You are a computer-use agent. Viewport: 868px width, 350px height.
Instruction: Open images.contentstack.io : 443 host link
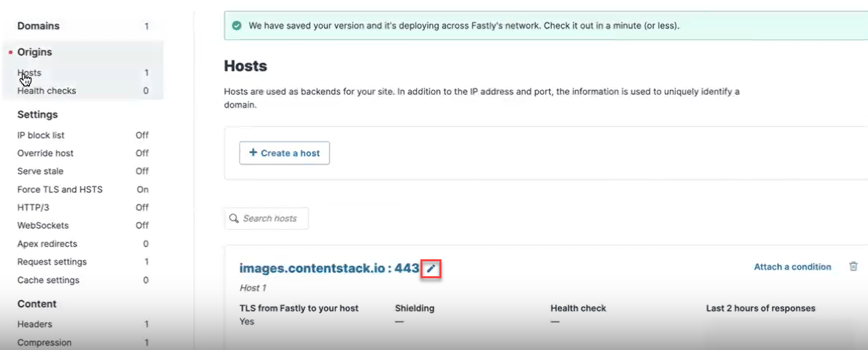click(329, 268)
